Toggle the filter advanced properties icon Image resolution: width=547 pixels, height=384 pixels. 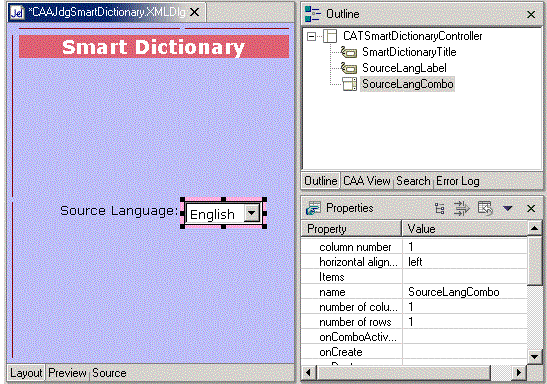462,208
